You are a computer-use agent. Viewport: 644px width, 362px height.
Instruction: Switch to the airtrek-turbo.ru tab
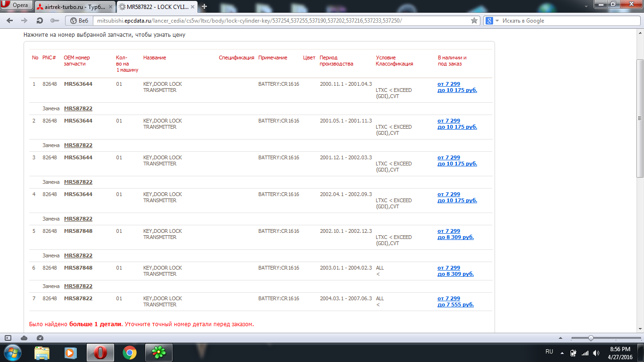click(x=74, y=7)
